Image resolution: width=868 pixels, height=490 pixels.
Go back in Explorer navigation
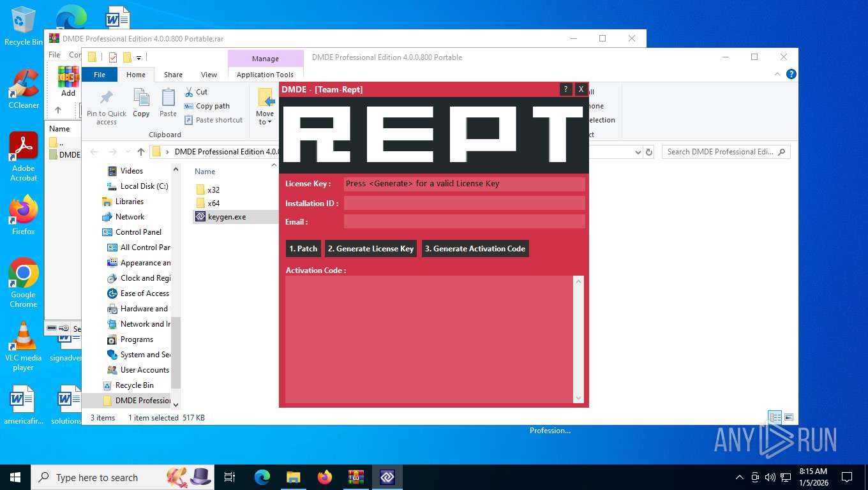click(94, 152)
